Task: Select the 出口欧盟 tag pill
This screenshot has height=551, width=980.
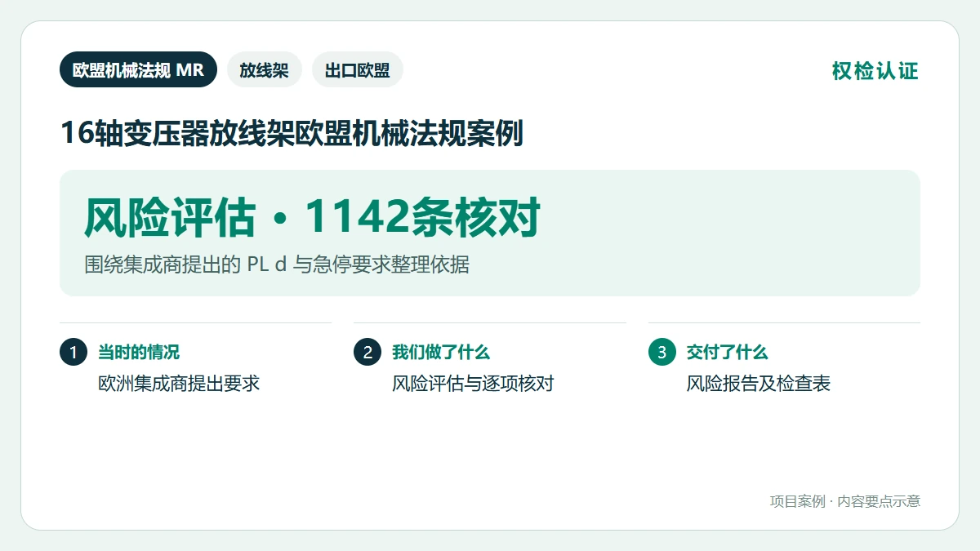Action: pyautogui.click(x=357, y=69)
